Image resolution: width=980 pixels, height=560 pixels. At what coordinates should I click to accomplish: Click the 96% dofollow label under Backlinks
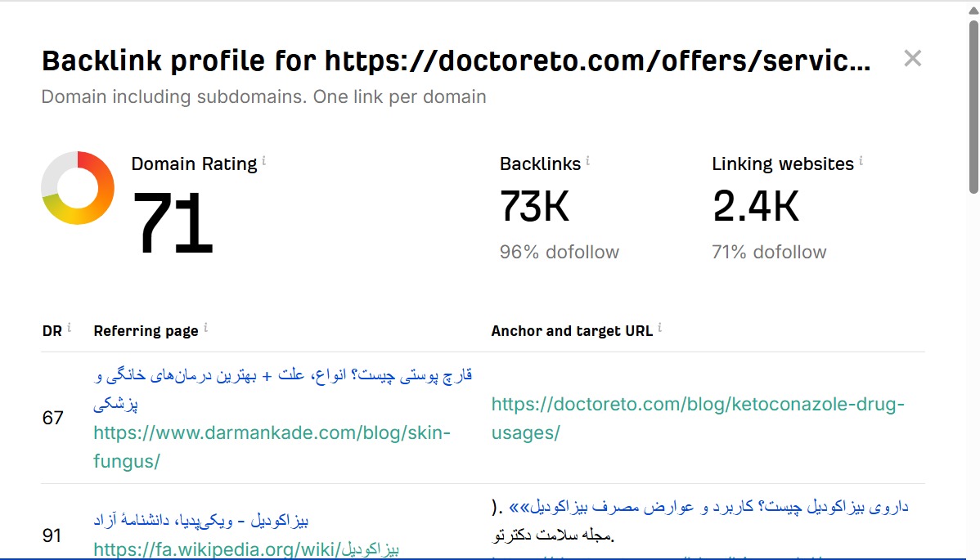point(559,252)
